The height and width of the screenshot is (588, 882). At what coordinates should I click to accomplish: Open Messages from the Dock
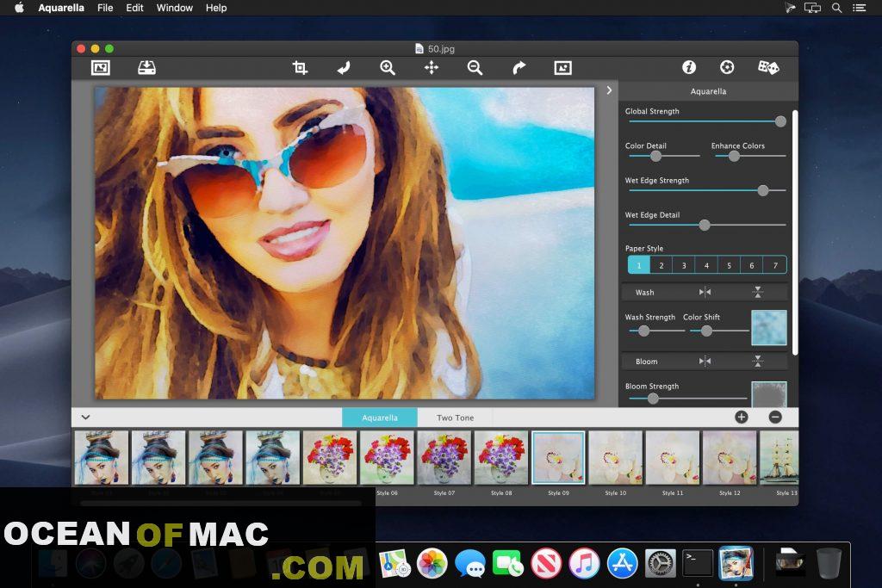tap(470, 563)
